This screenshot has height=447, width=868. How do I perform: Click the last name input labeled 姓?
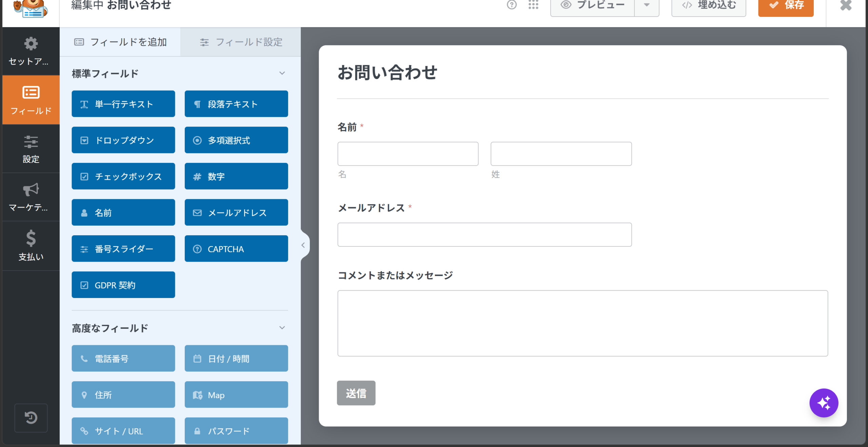coord(561,154)
